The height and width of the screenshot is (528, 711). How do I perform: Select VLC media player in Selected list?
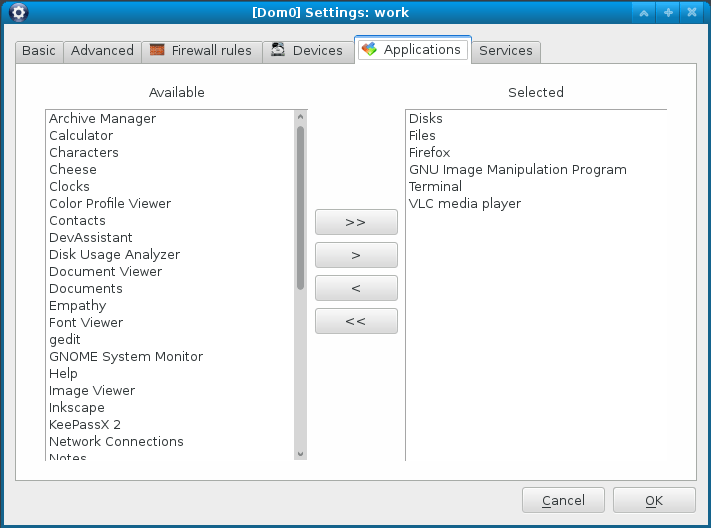pyautogui.click(x=465, y=204)
